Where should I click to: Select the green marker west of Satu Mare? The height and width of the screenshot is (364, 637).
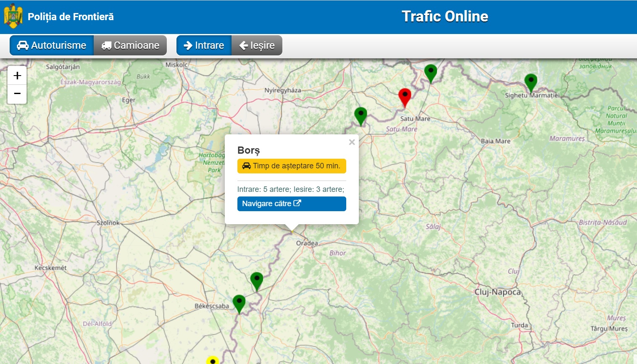click(x=361, y=115)
